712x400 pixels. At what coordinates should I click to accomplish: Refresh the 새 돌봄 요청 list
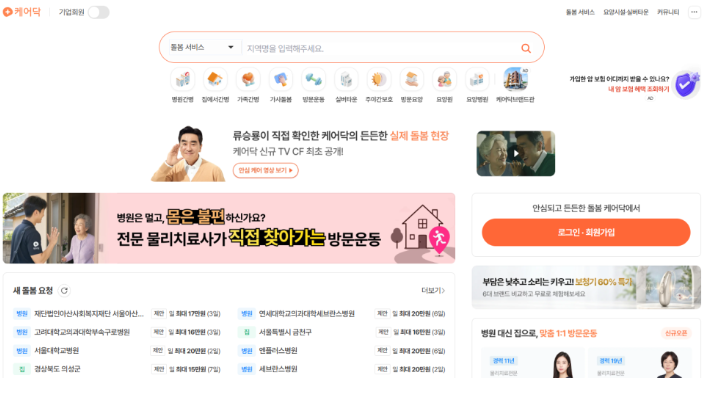64,291
